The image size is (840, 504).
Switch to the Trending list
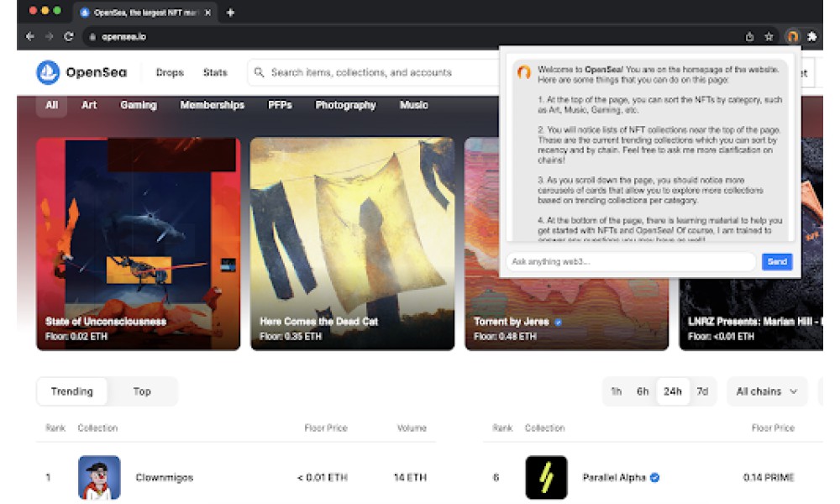tap(71, 391)
